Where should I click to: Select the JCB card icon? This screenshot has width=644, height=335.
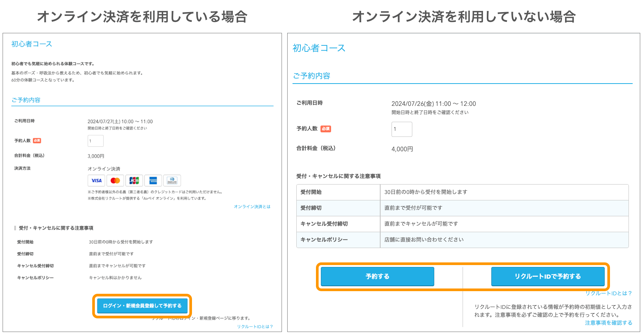[x=134, y=181]
